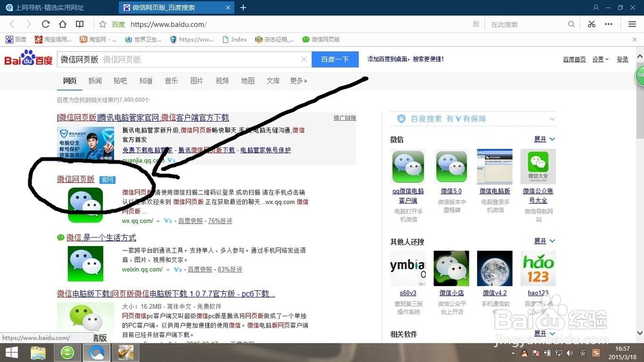Click the browser back arrow
The image size is (644, 362).
pyautogui.click(x=12, y=24)
